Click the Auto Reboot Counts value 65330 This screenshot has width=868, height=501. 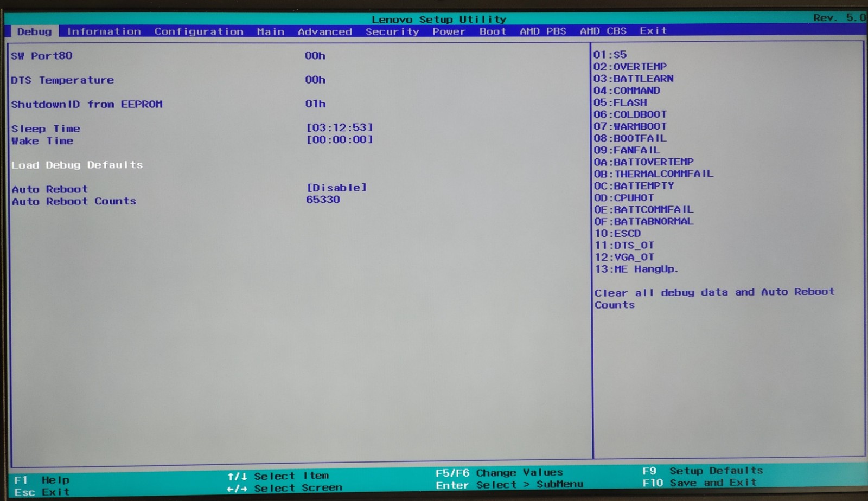coord(323,200)
